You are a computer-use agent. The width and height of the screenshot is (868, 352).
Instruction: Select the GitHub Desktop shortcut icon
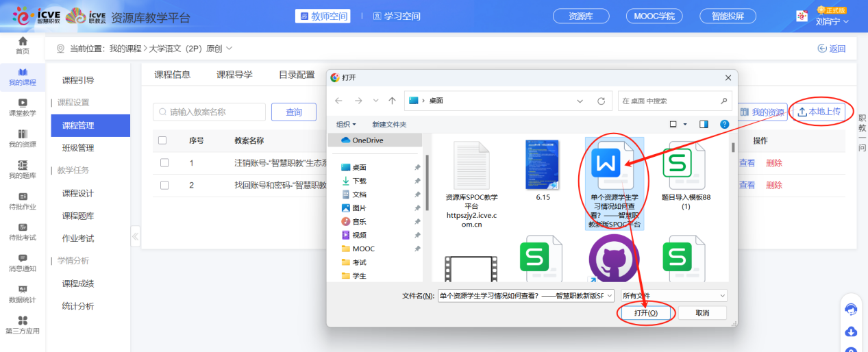pos(614,259)
